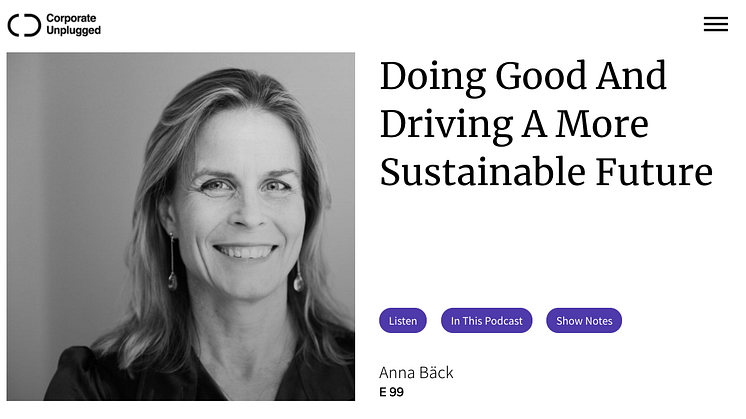Click the E 99 episode number
Screen dimensions: 746x419
click(x=391, y=392)
